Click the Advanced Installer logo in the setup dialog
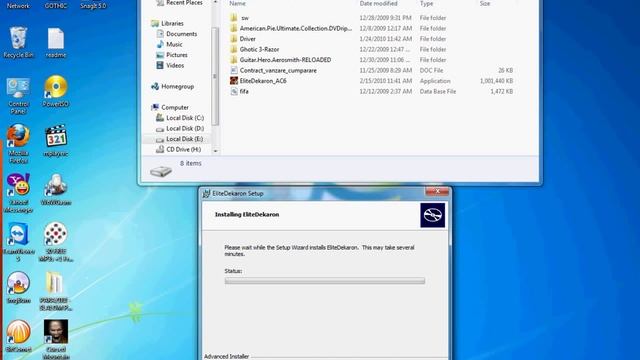 pyautogui.click(x=433, y=215)
